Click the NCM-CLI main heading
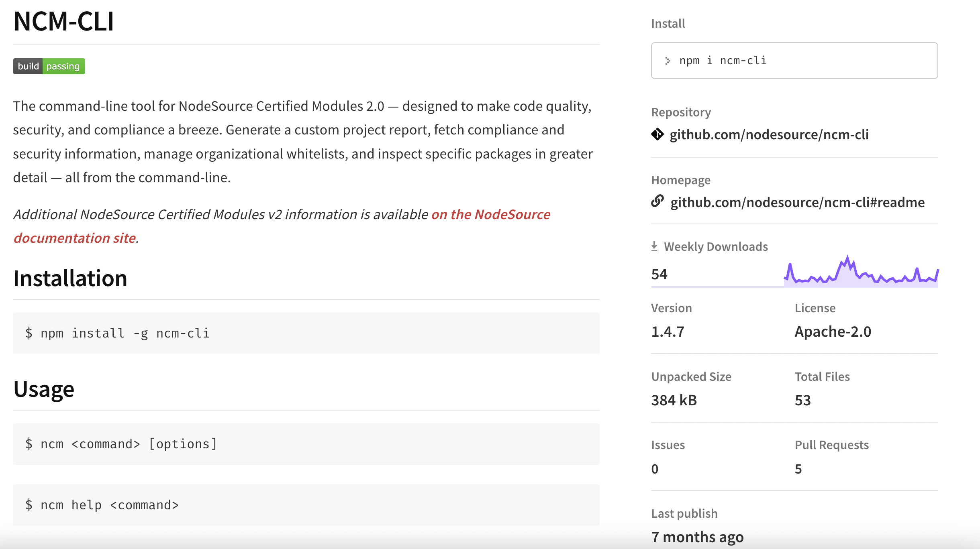Screen dimensions: 980x549 click(63, 21)
